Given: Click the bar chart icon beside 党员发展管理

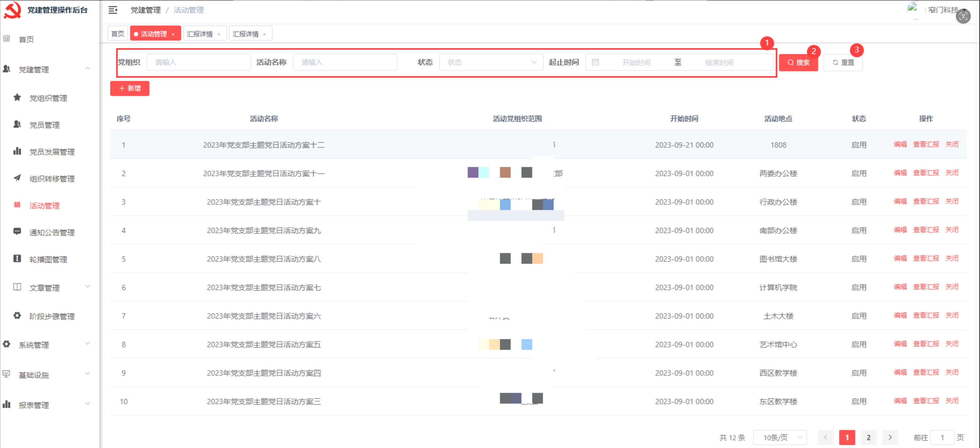Looking at the screenshot, I should (17, 151).
